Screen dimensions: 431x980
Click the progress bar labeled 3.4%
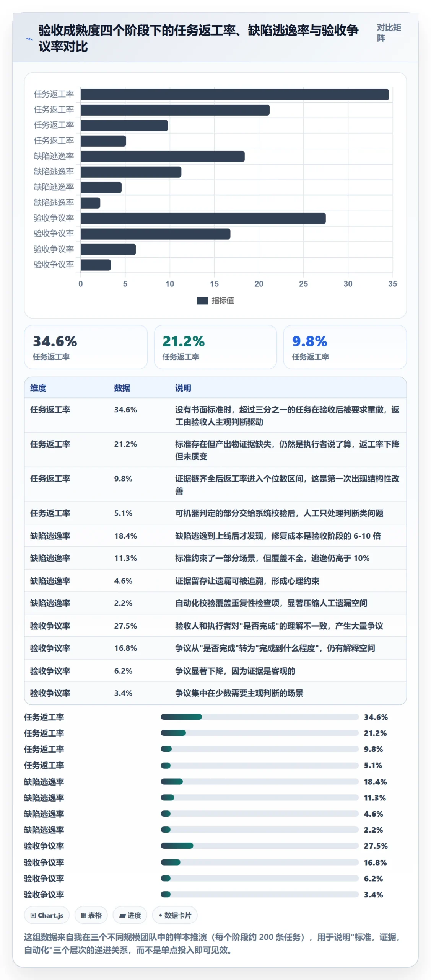(260, 894)
